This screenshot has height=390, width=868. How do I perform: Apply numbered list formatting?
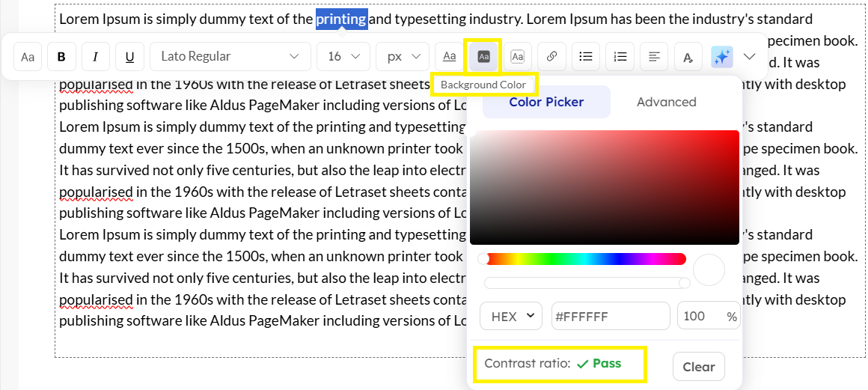click(x=620, y=56)
